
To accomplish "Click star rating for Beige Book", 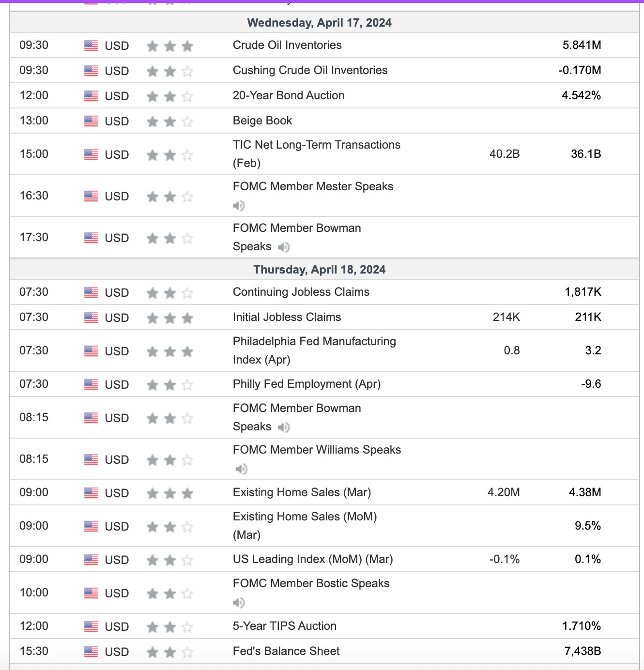I will pos(170,122).
